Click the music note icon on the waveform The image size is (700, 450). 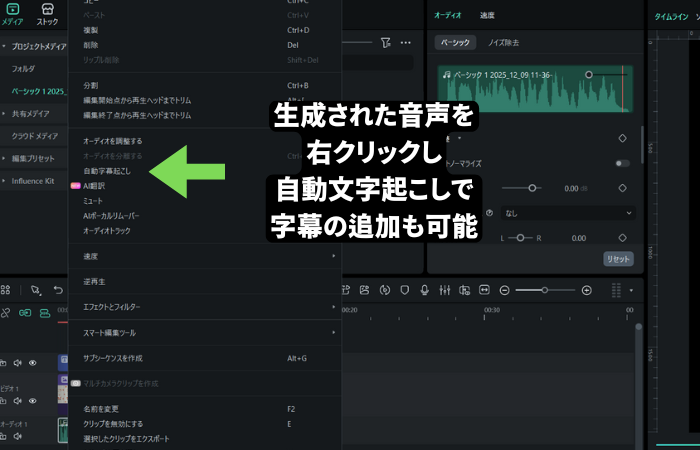pos(446,75)
